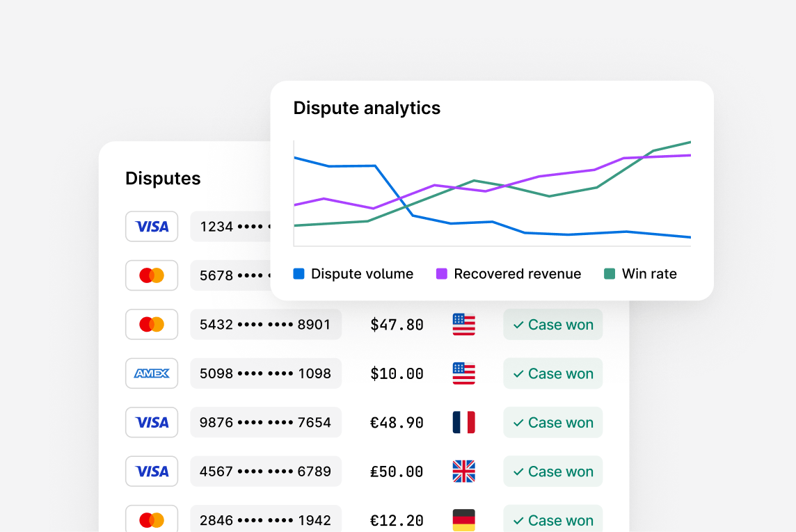
Task: Toggle the Win rate line on the chart
Action: [640, 273]
